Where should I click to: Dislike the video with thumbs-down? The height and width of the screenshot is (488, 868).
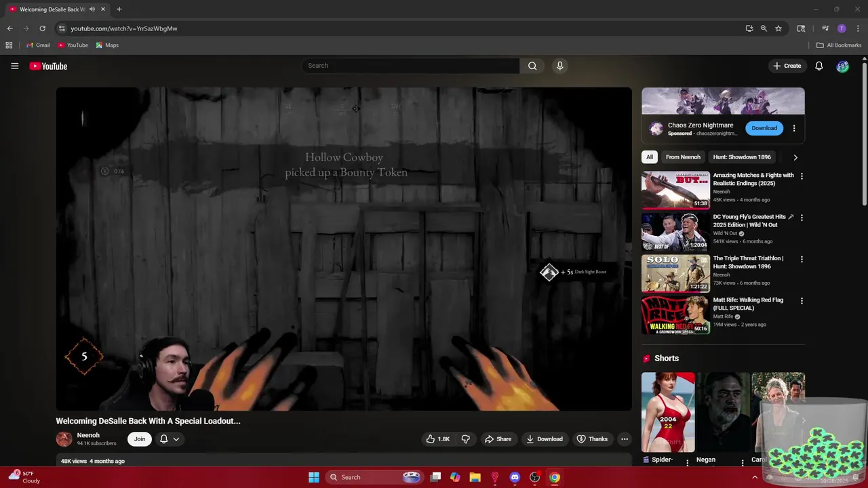point(466,439)
